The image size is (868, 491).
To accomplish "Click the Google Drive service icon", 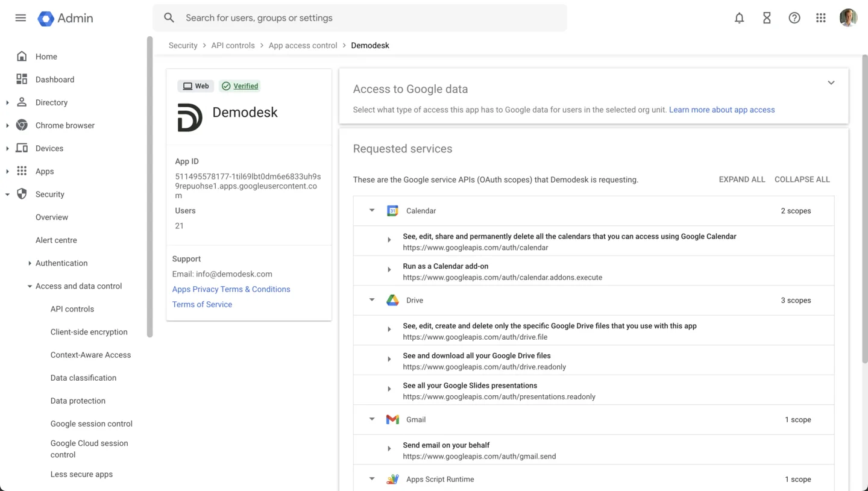I will (x=392, y=300).
